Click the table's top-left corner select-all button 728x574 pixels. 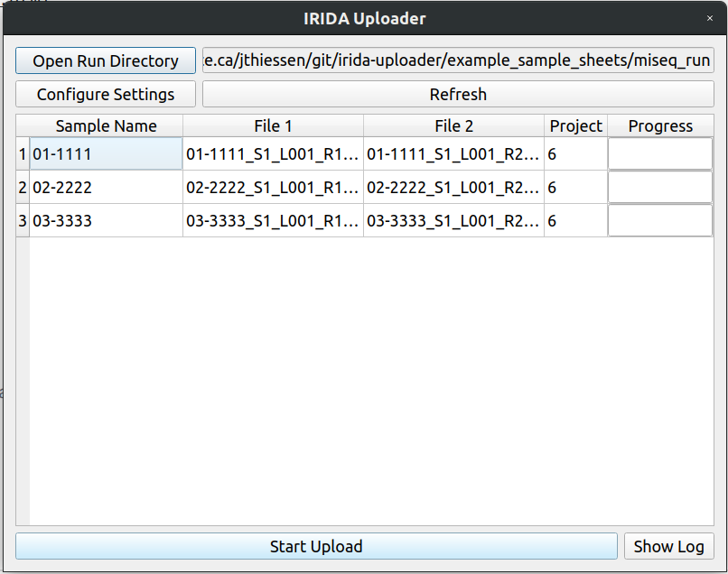coord(23,125)
